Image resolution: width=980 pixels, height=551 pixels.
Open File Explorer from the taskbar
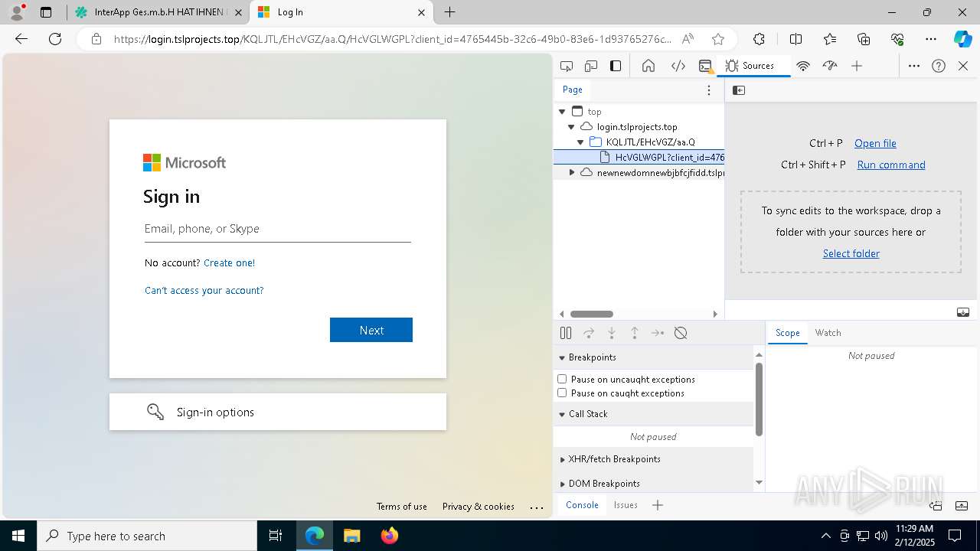tap(352, 536)
